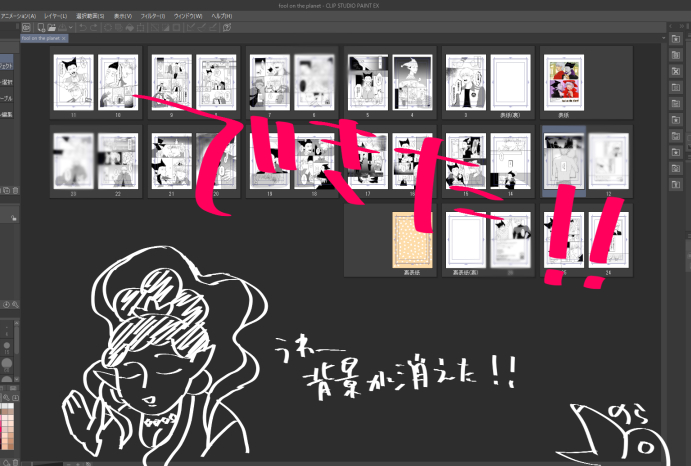Click the Invert selection icon

[165, 27]
